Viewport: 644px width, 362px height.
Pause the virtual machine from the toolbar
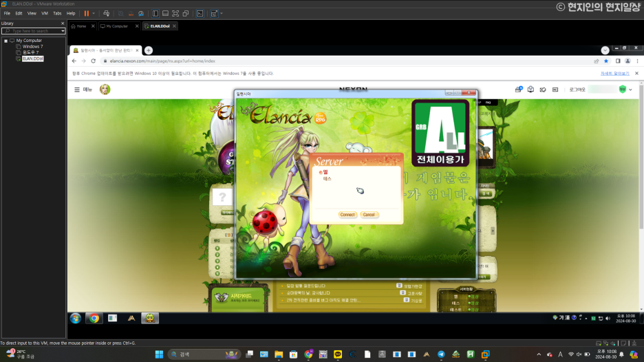coord(86,14)
